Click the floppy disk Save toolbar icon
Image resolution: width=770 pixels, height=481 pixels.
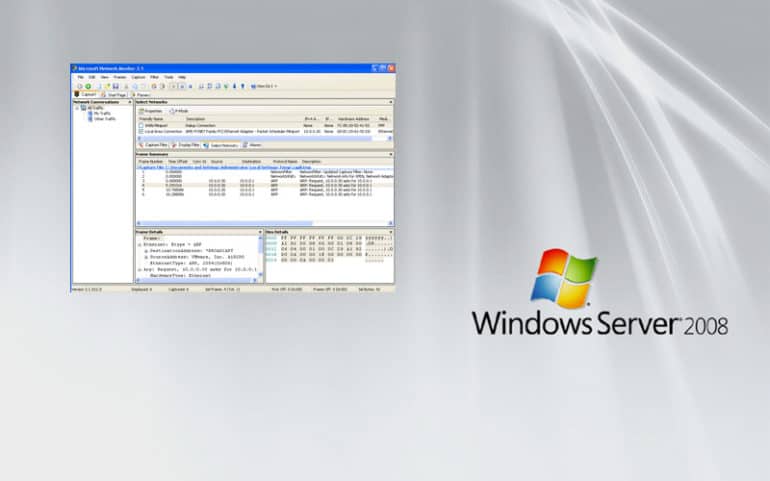[115, 86]
